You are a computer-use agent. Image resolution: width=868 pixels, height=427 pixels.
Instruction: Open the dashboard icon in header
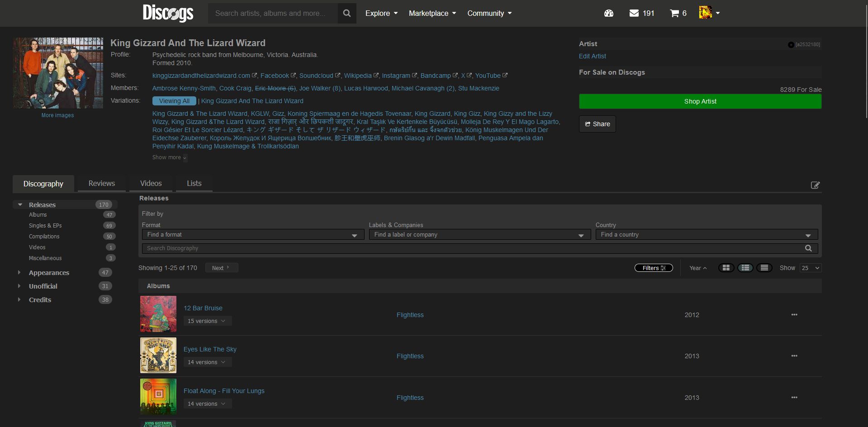tap(609, 13)
